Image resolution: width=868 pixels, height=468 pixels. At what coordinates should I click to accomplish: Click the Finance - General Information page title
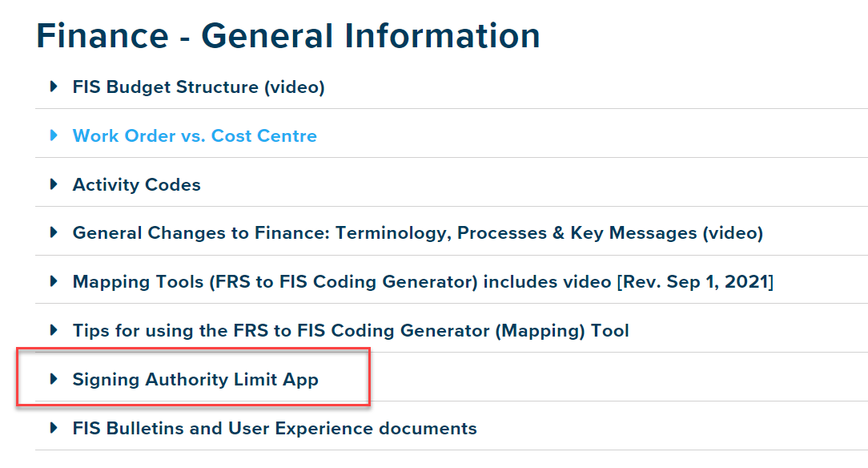pyautogui.click(x=287, y=35)
